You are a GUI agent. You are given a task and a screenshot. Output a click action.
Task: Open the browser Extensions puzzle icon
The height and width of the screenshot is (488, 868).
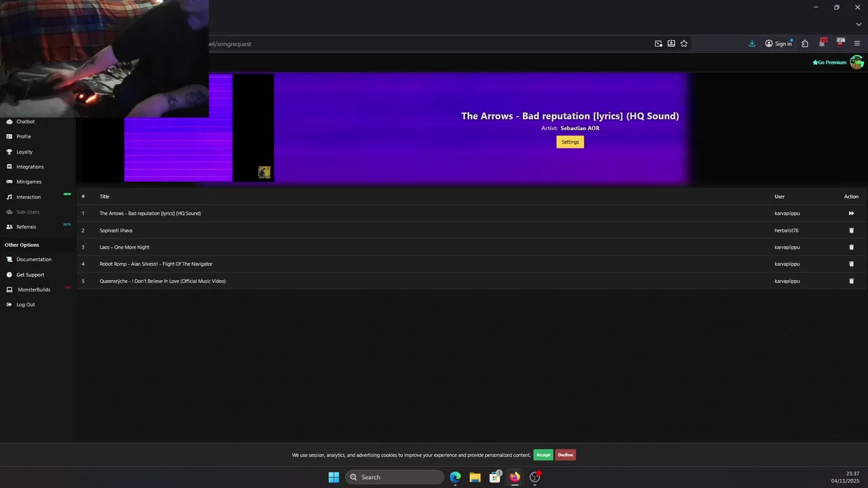tap(805, 43)
